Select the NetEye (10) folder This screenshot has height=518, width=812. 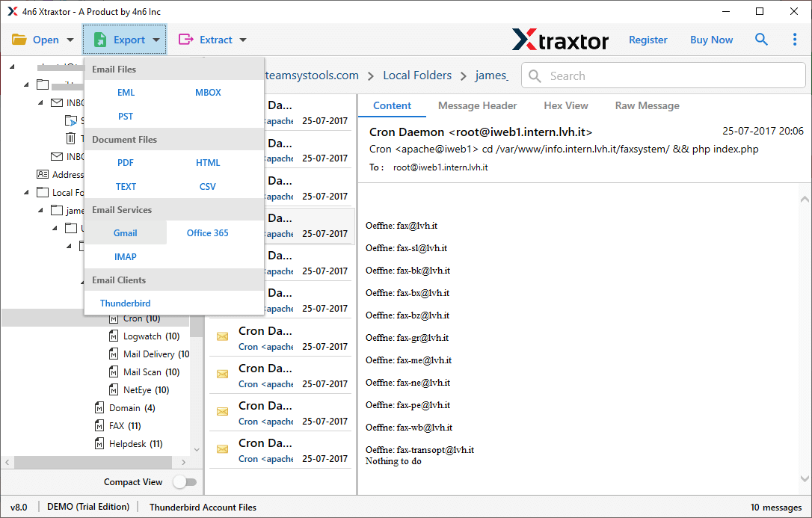click(146, 390)
